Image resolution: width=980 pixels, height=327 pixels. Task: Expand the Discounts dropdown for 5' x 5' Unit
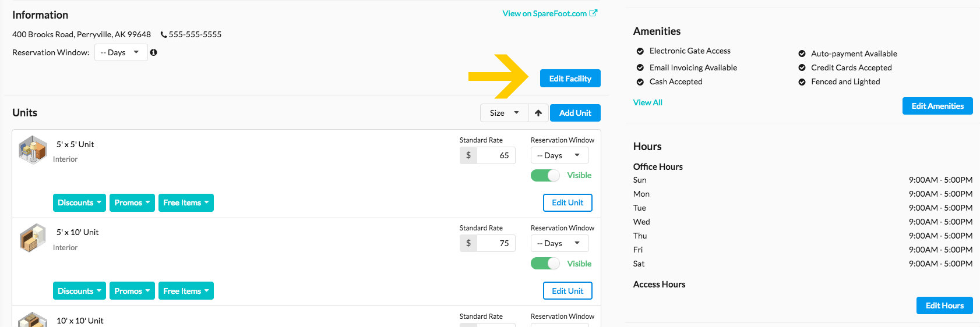pyautogui.click(x=79, y=202)
